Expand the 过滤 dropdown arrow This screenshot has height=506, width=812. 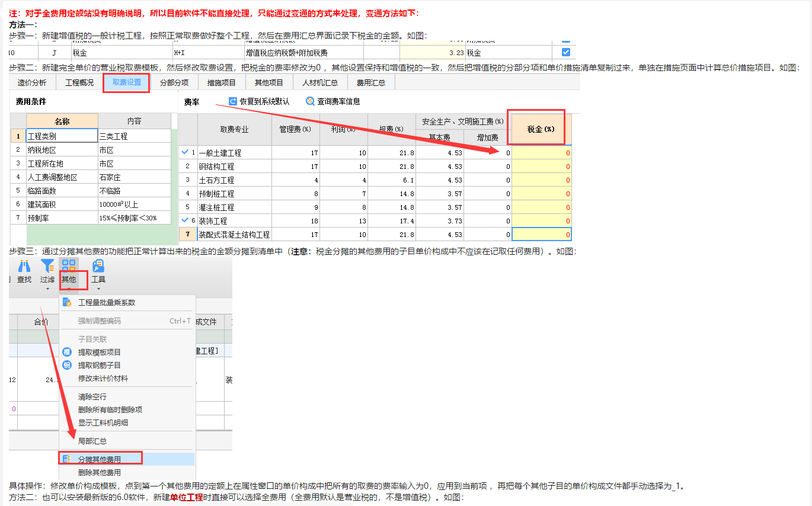pos(47,290)
